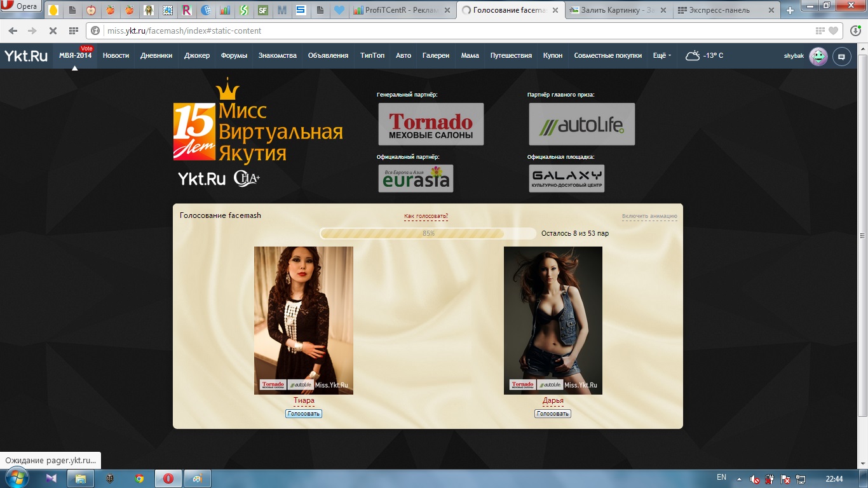The height and width of the screenshot is (488, 868).
Task: Open a new tab with the plus button
Action: pyautogui.click(x=790, y=10)
